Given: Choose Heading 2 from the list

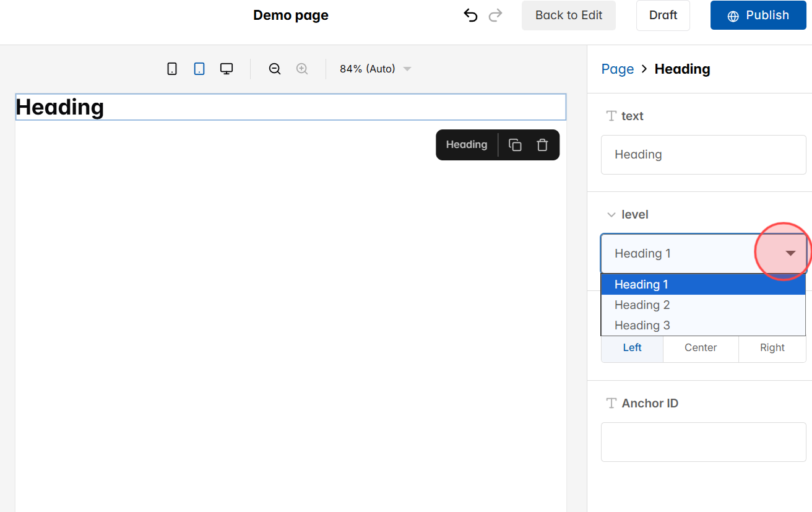Looking at the screenshot, I should pyautogui.click(x=642, y=305).
